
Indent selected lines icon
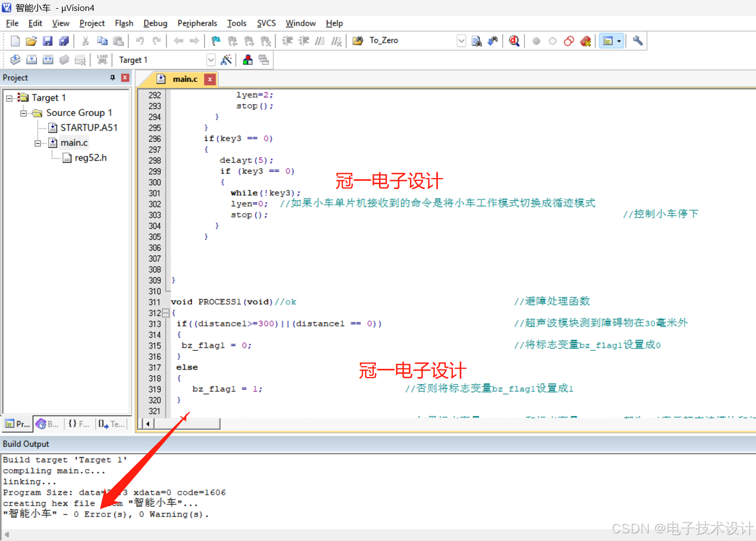[288, 41]
